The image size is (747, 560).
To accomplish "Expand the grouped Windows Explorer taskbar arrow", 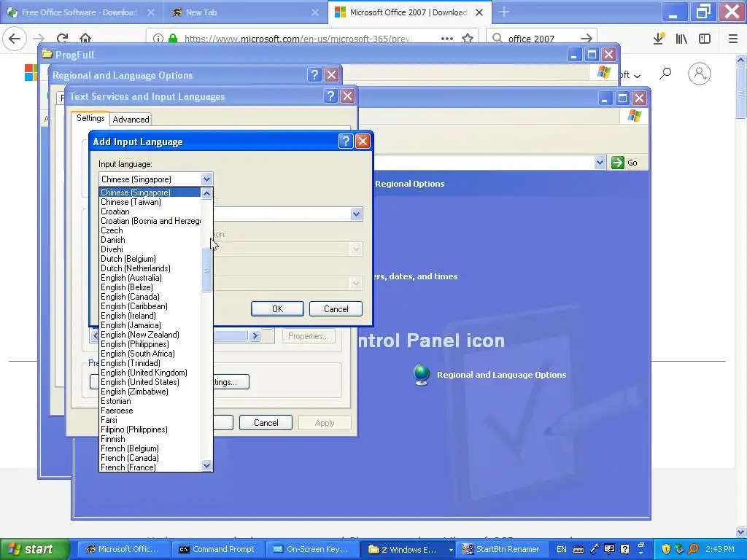I will (451, 550).
